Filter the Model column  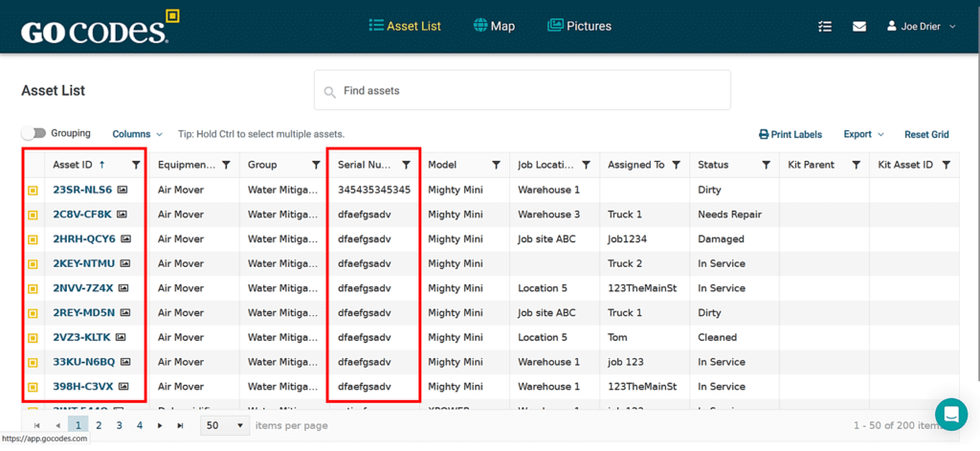496,165
